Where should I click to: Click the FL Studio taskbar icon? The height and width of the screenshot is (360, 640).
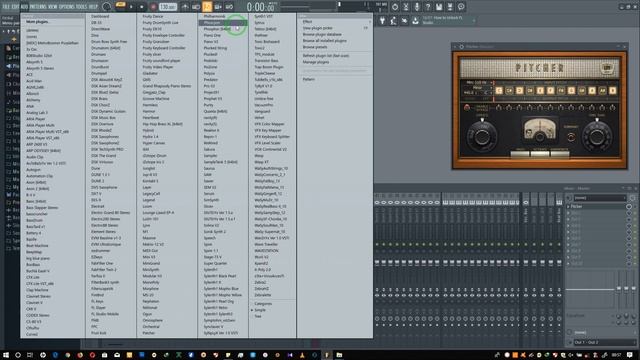[x=327, y=355]
